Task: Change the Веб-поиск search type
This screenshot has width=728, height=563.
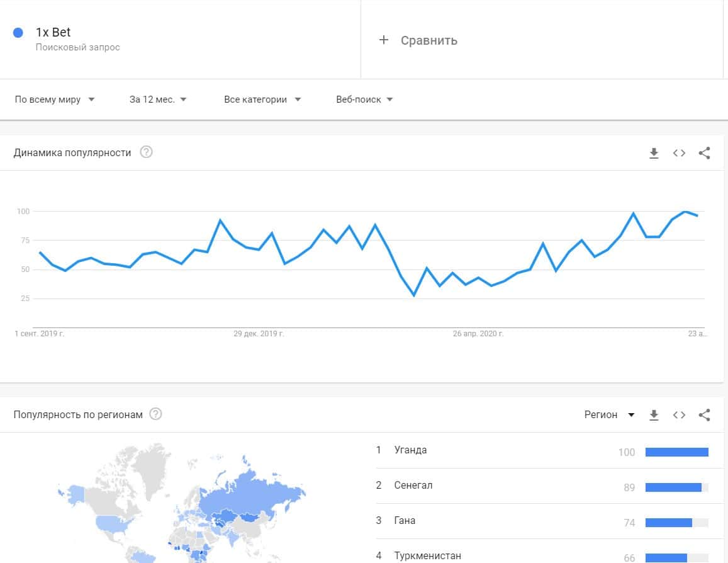Action: (x=364, y=100)
